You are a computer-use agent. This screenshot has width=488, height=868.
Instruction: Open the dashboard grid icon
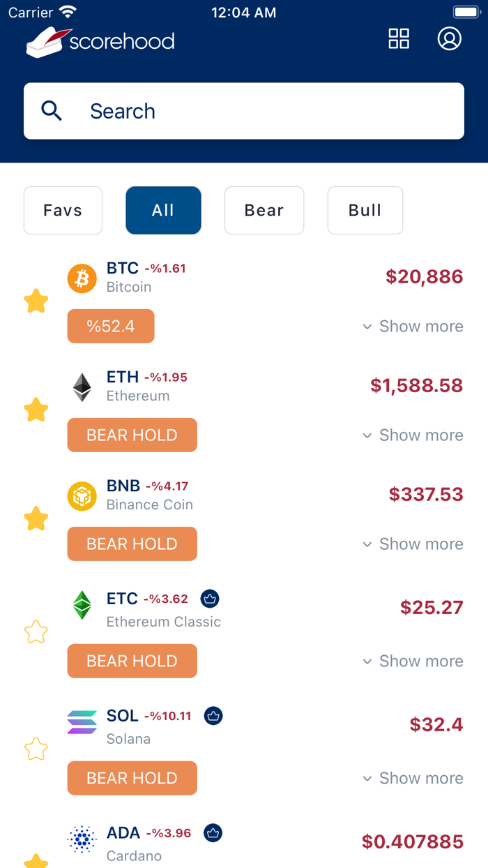click(x=399, y=39)
